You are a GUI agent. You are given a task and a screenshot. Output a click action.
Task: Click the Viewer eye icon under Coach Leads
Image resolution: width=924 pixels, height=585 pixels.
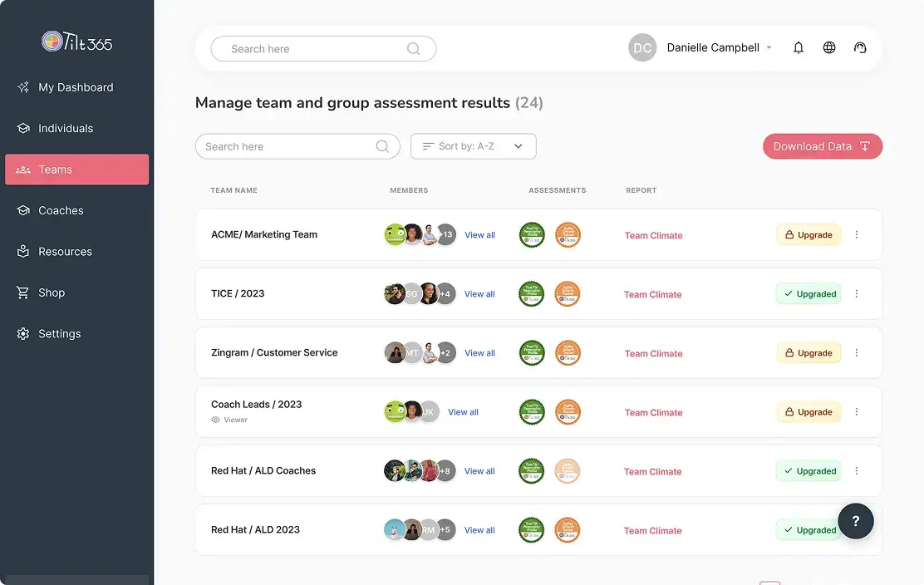click(x=216, y=420)
